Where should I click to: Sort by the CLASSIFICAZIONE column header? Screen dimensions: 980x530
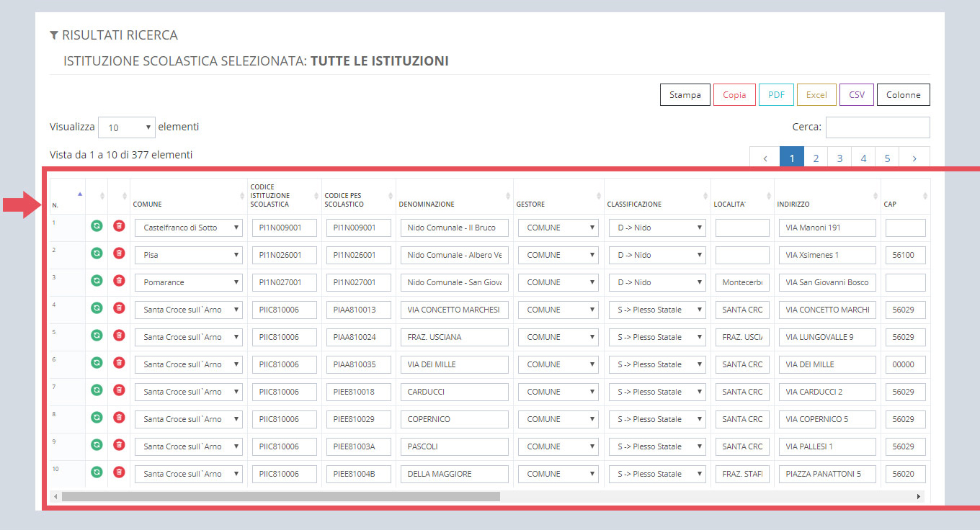[x=657, y=196]
